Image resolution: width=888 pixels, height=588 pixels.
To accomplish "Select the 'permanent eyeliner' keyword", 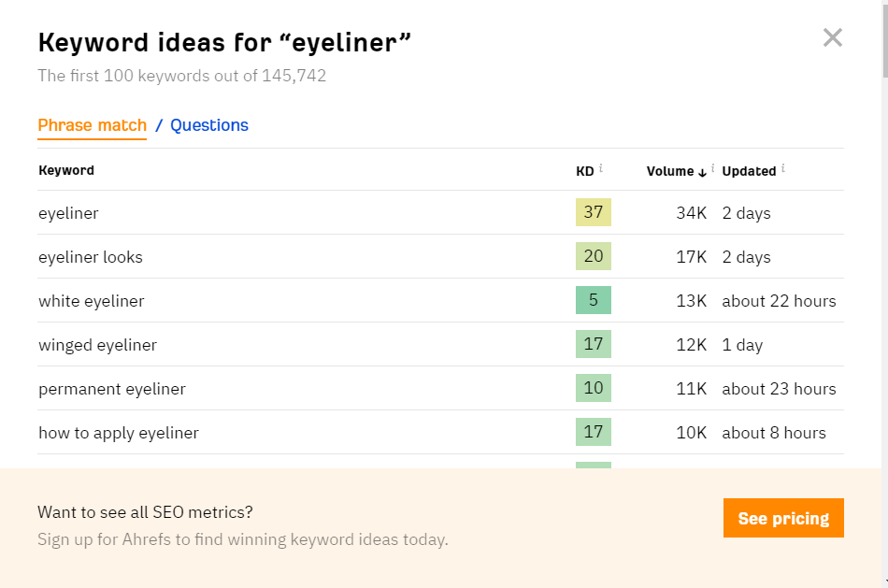I will (x=112, y=389).
